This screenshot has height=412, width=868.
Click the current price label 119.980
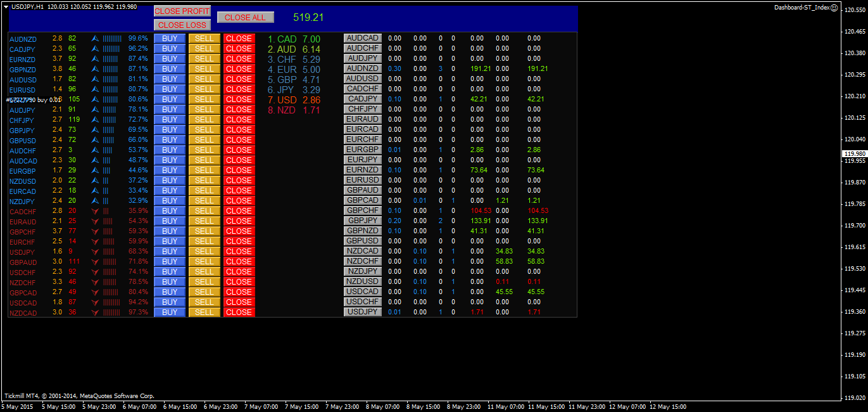854,154
